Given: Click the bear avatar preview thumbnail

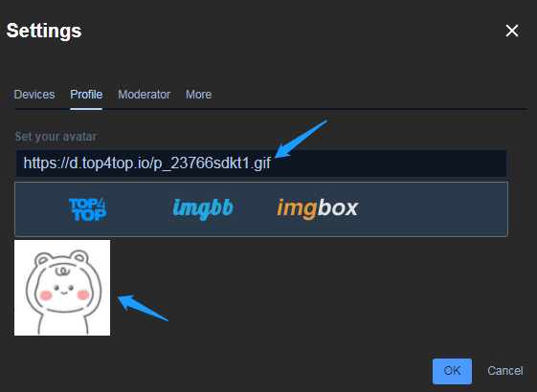Looking at the screenshot, I should pos(62,288).
